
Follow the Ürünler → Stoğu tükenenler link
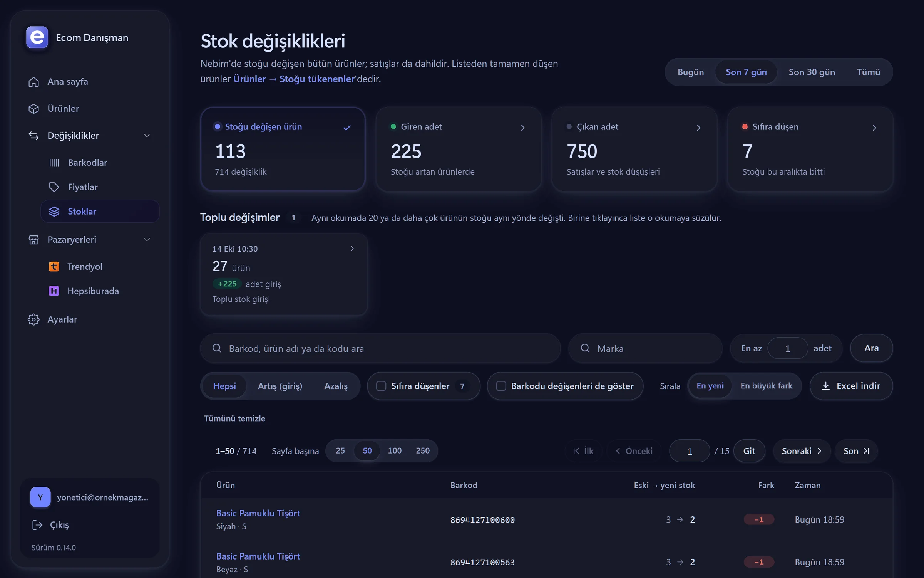[294, 79]
